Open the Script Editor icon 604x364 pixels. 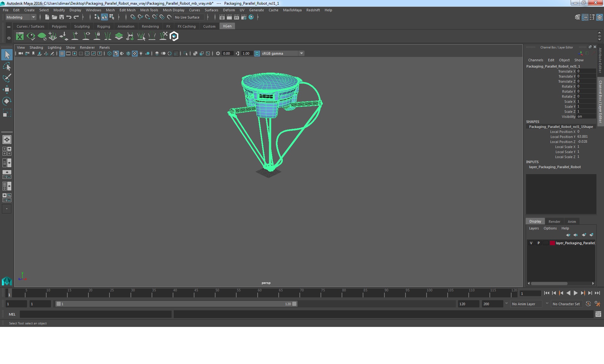pos(598,314)
